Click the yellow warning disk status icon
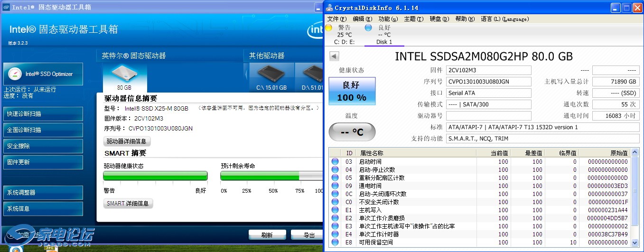644x252 pixels. (328, 28)
